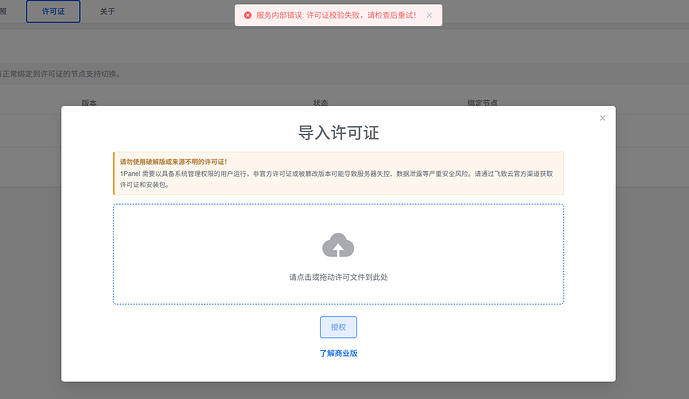This screenshot has height=399, width=689.
Task: Open the 了解商业版 link
Action: tap(338, 353)
